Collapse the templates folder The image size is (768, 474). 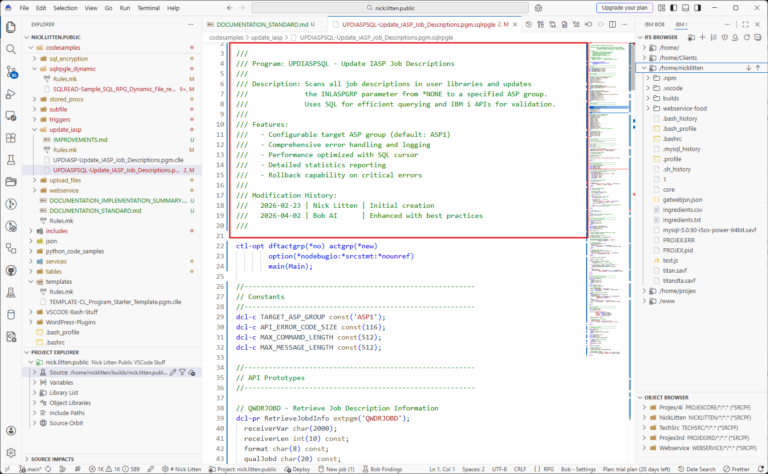[x=31, y=282]
